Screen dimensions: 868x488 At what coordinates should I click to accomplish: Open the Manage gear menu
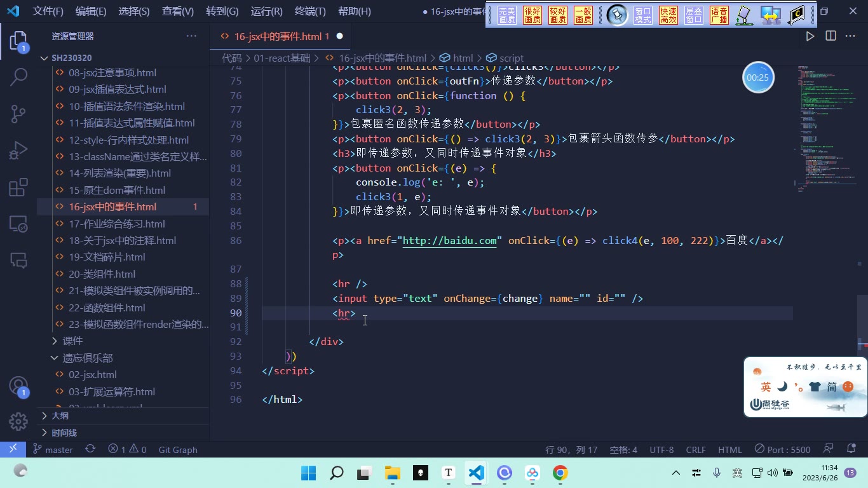tap(18, 421)
